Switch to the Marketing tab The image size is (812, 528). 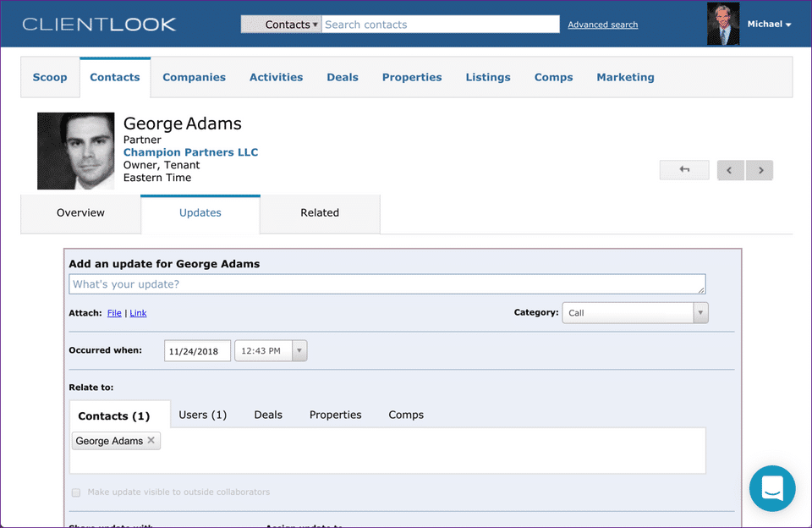point(625,77)
